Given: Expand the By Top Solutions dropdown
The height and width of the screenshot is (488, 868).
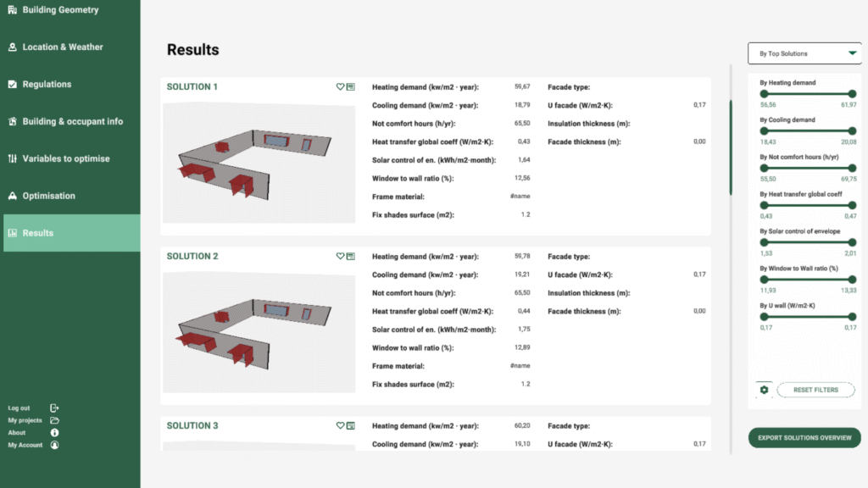Looking at the screenshot, I should 804,53.
